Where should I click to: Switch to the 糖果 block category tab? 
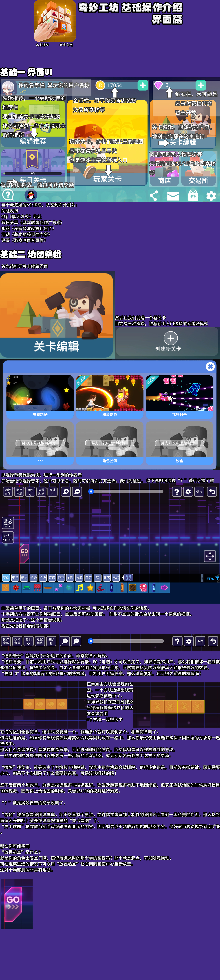point(24,578)
